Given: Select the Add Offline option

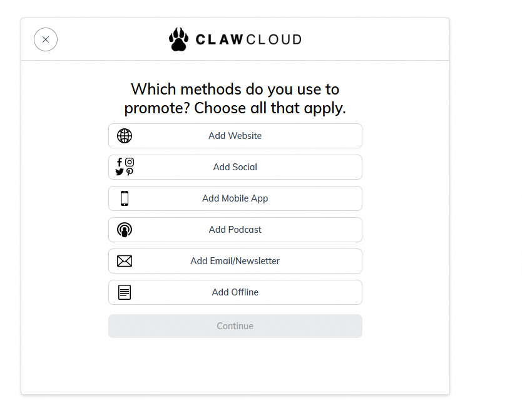Looking at the screenshot, I should coord(235,292).
